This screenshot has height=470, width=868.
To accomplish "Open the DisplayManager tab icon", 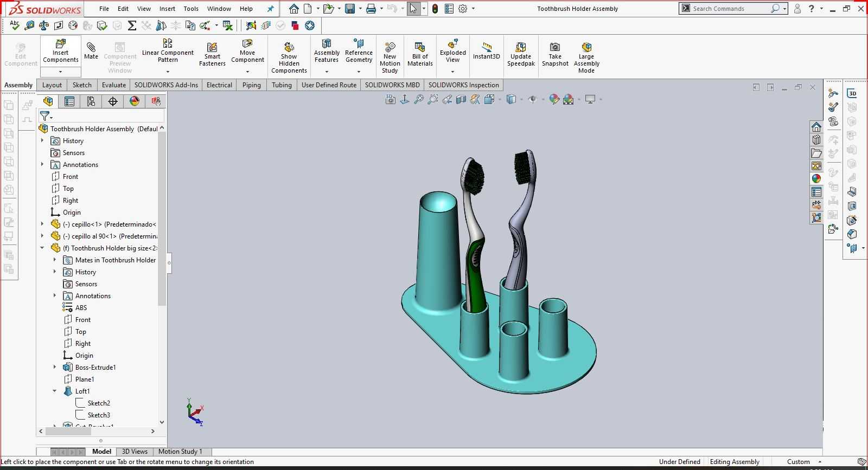I will [x=135, y=101].
